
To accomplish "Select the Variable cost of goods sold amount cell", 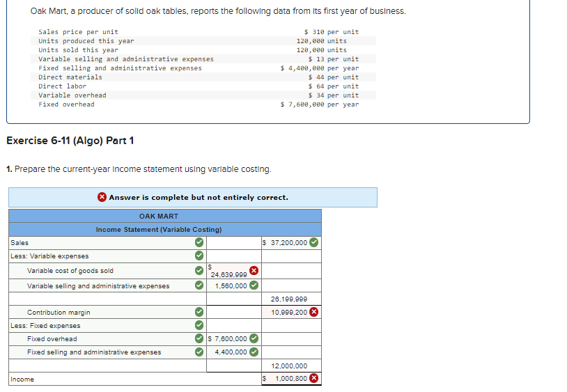I will click(x=234, y=271).
